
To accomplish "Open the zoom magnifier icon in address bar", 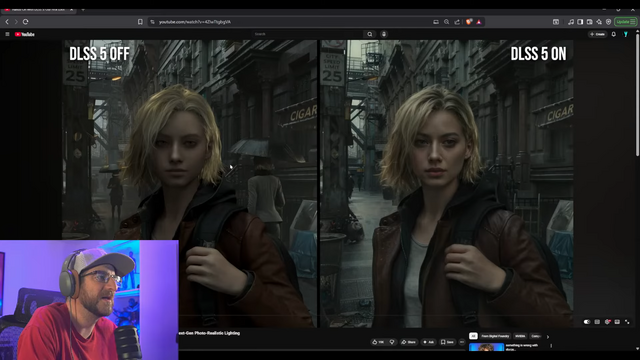I will [x=447, y=22].
